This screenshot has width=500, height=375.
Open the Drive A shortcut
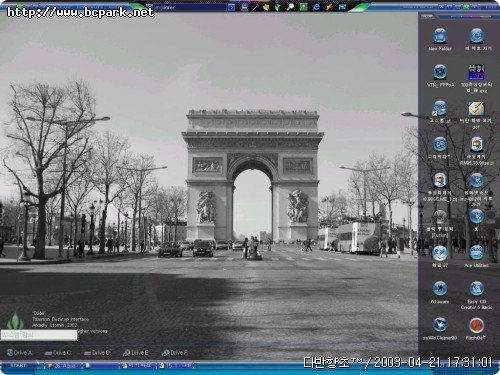[x=20, y=352]
